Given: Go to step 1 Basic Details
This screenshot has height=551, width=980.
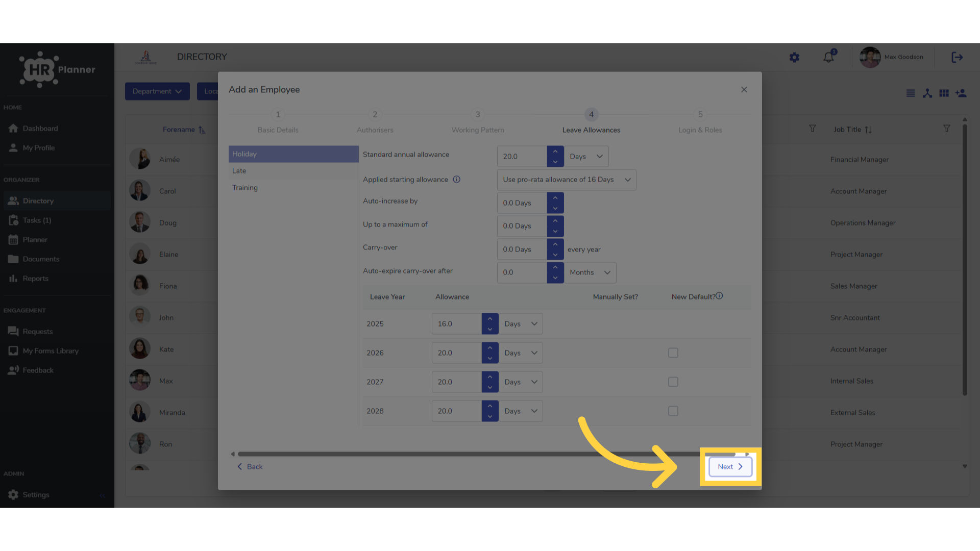Looking at the screenshot, I should (x=278, y=122).
